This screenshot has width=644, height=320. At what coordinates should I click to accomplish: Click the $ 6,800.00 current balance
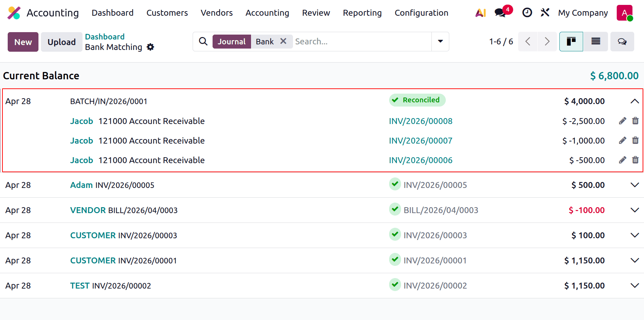pos(614,76)
